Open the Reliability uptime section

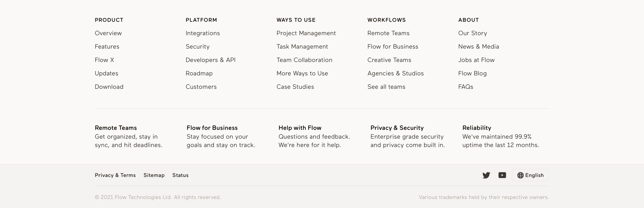(477, 128)
